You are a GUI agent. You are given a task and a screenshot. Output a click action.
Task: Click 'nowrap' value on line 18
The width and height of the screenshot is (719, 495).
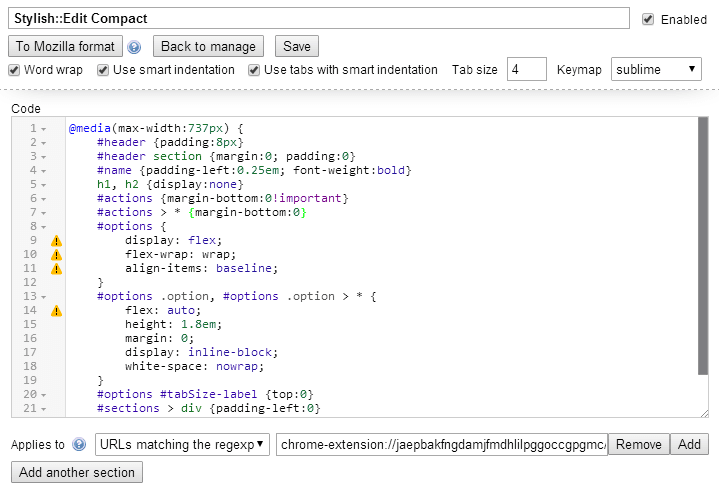[x=237, y=366]
